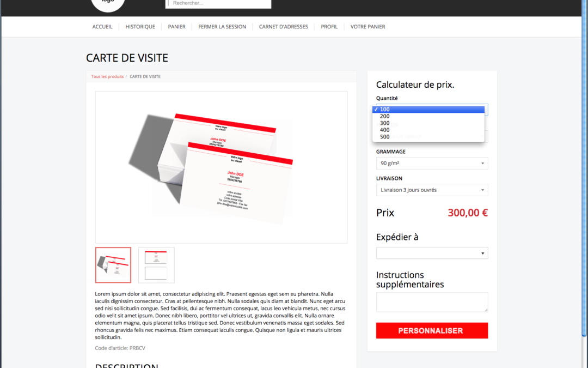The width and height of the screenshot is (588, 368).
Task: Open the Profil menu item
Action: (x=329, y=27)
